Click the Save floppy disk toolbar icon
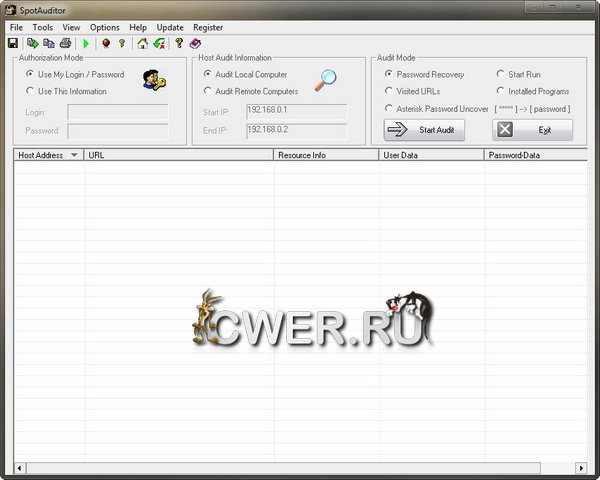Screen dimensions: 600x480 click(13, 44)
